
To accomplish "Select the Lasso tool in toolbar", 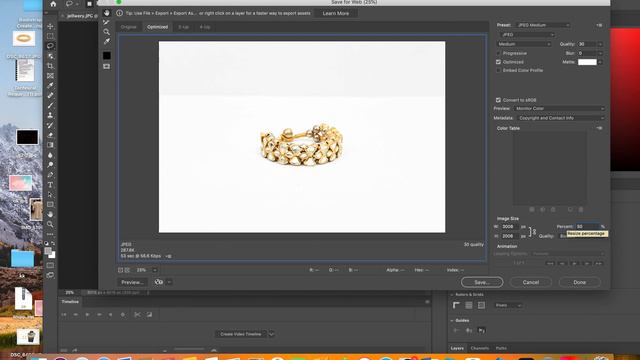I will [50, 46].
